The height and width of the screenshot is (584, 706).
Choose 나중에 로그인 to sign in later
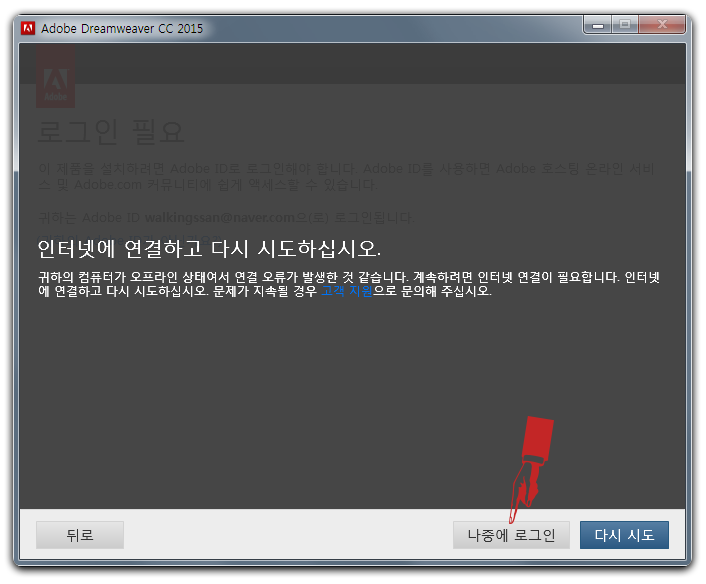(511, 535)
